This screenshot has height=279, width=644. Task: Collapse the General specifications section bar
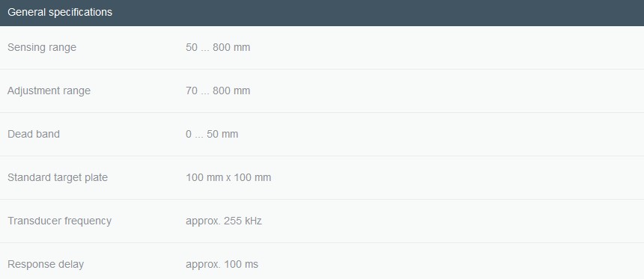(322, 13)
